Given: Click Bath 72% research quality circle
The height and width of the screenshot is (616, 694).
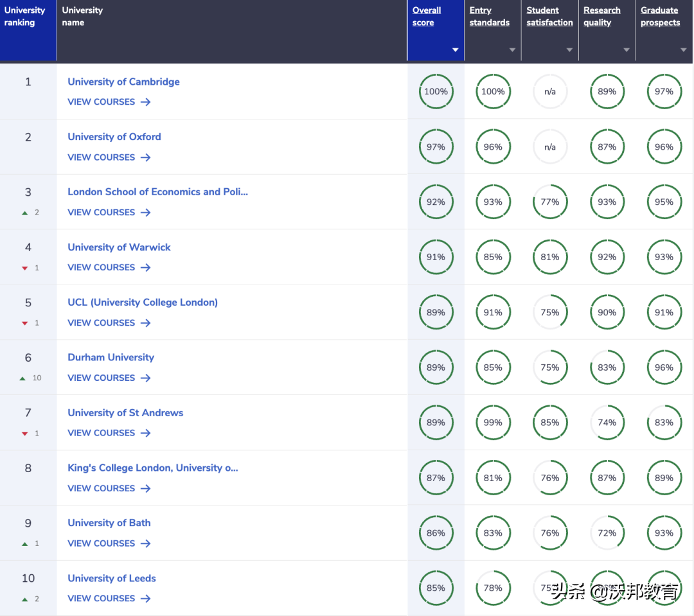Looking at the screenshot, I should [607, 532].
